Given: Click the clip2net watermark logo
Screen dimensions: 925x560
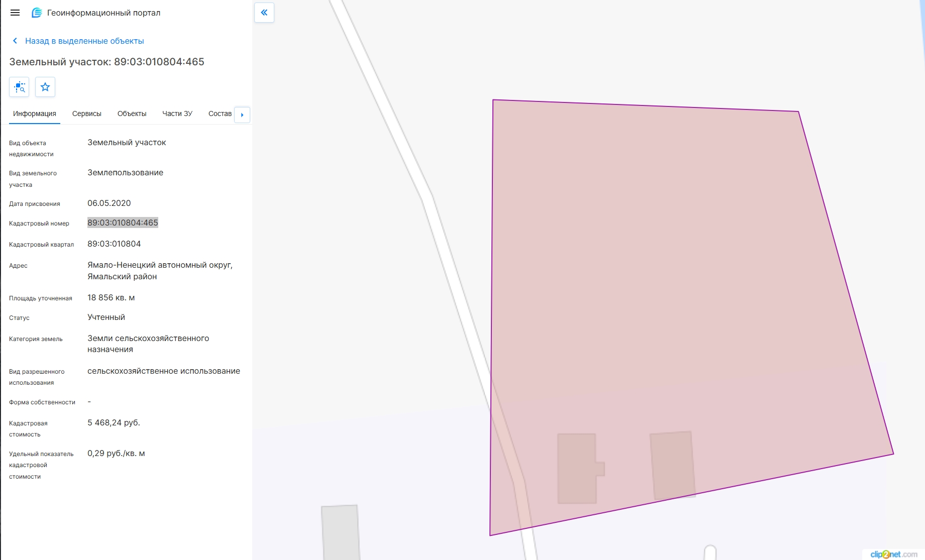Looking at the screenshot, I should (894, 554).
